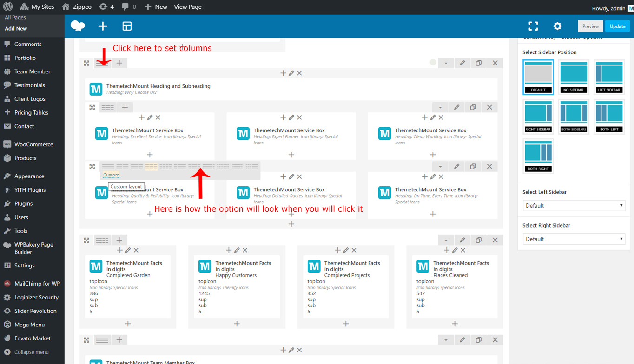Open the Zippco site link
634x364 pixels.
click(x=77, y=7)
